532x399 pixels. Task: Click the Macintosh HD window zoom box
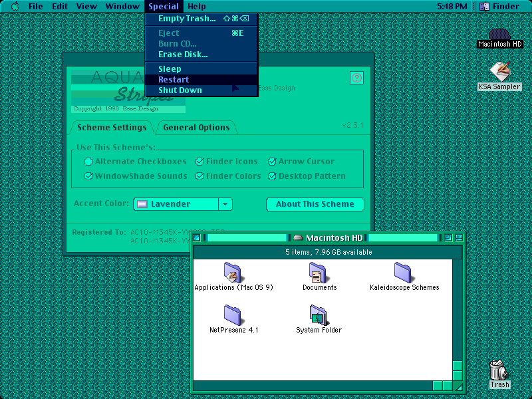point(448,238)
